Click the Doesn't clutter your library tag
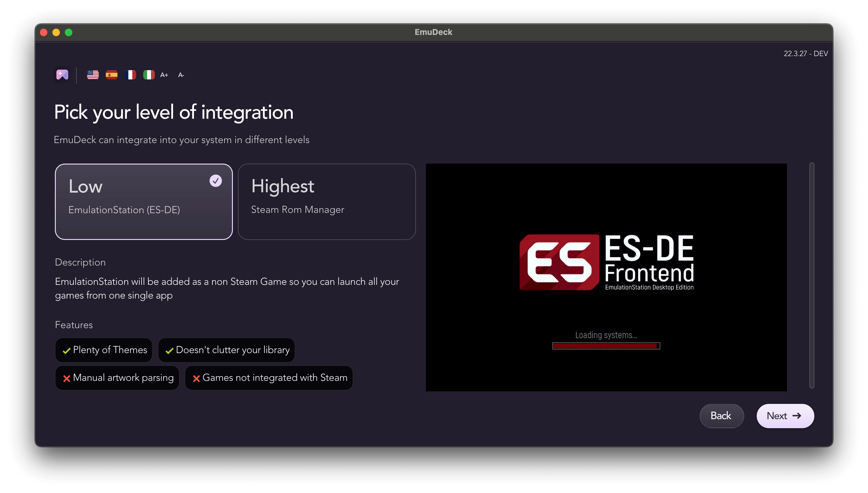Viewport: 868px width, 493px height. coord(227,350)
